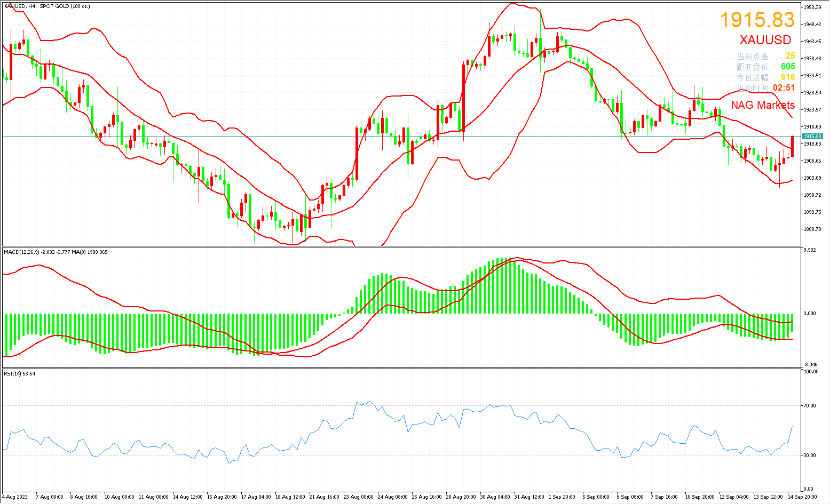Click RSI level 70.00

tap(810, 406)
